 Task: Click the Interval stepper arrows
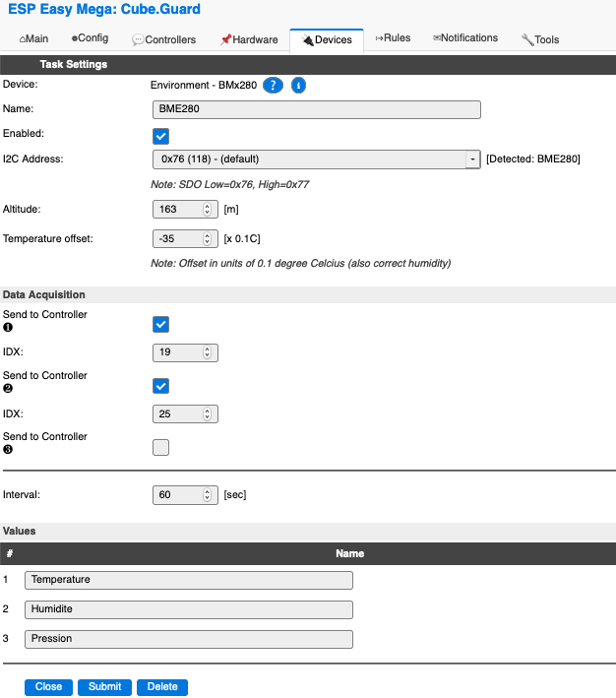207,495
